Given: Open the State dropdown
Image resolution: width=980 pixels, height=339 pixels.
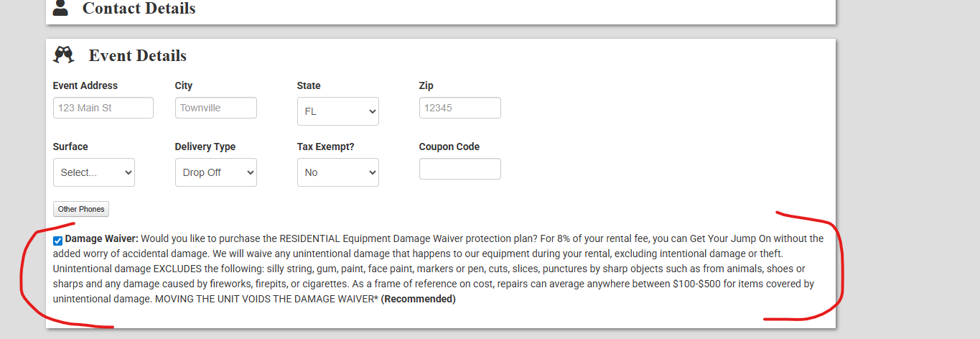Looking at the screenshot, I should click(337, 111).
